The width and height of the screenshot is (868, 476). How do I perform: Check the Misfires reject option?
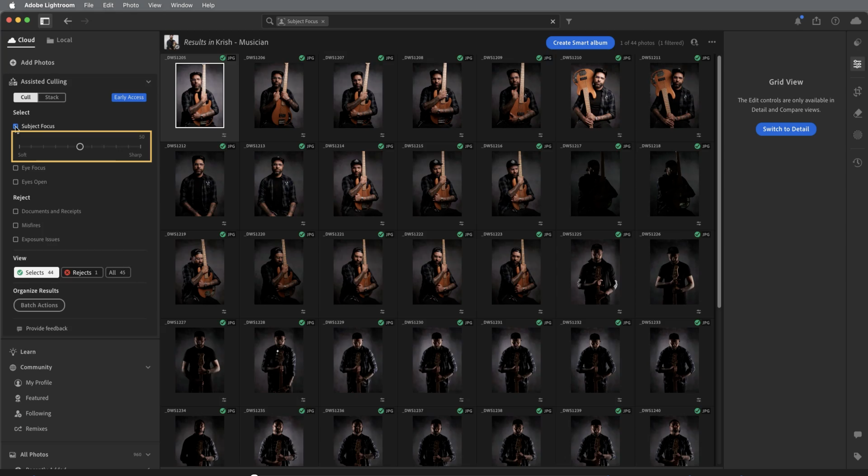pos(15,225)
